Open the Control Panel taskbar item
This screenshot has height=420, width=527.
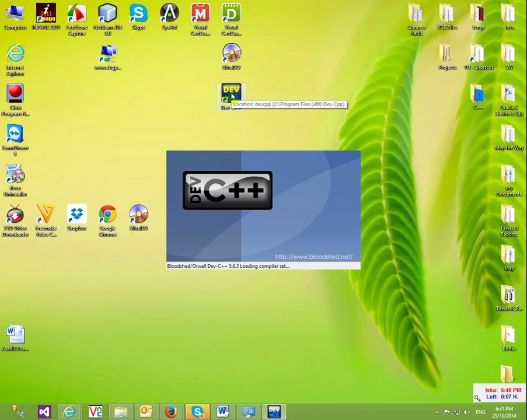pyautogui.click(x=249, y=412)
